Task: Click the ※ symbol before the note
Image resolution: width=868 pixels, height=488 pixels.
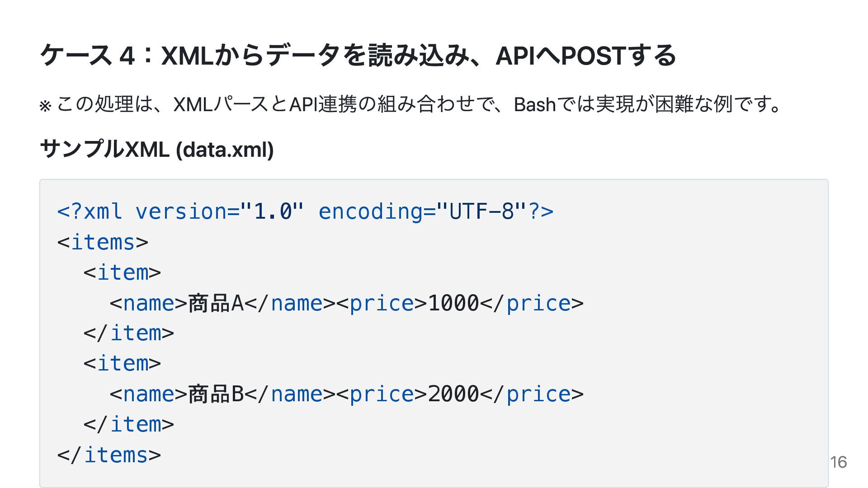Action: point(45,106)
